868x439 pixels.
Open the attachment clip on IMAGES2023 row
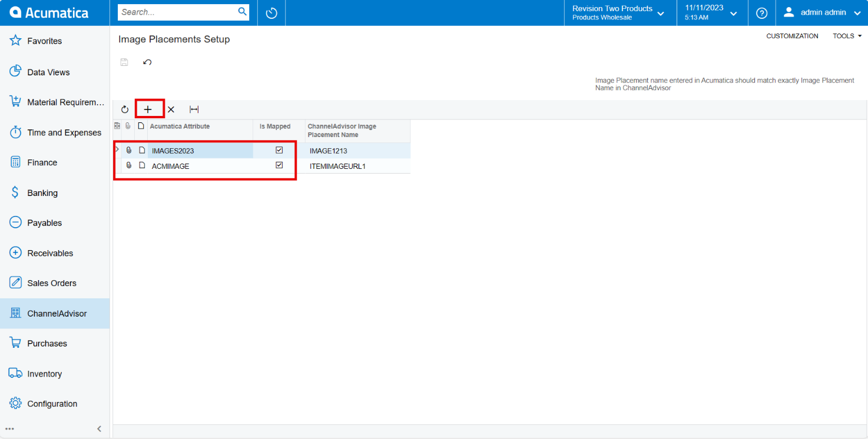click(x=129, y=150)
